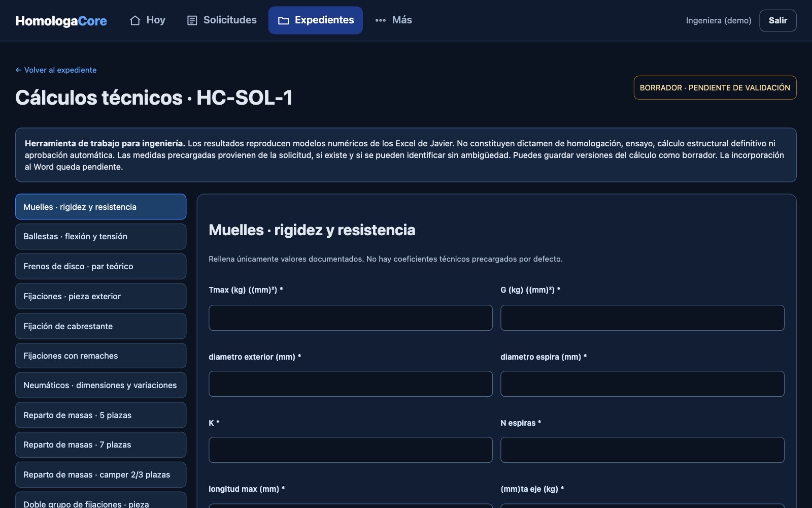Select Fijación de cabrestante
The height and width of the screenshot is (508, 812).
coord(100,326)
